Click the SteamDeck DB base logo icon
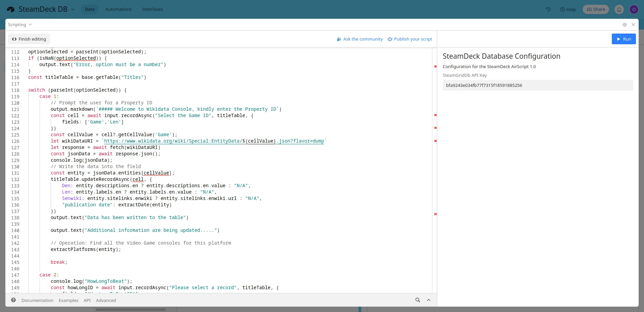Viewport: 644px width, 312px height. tap(11, 9)
